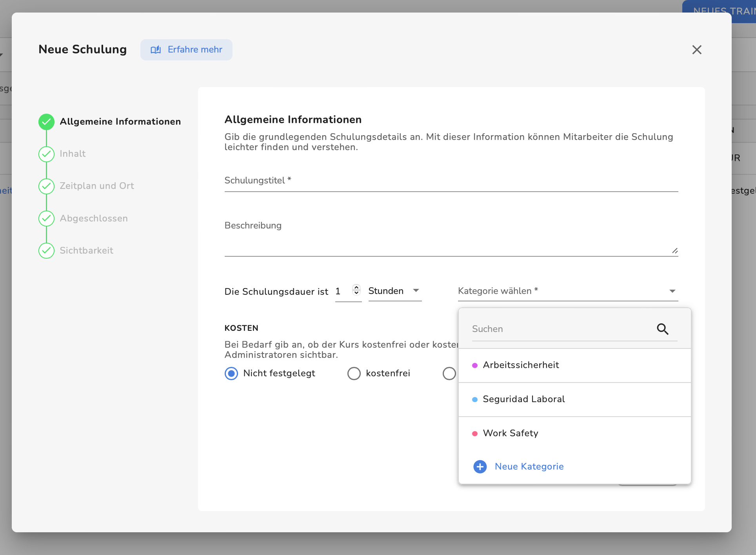The width and height of the screenshot is (756, 555).
Task: Click the blue dot of Seguridad Laboral
Action: coord(475,399)
